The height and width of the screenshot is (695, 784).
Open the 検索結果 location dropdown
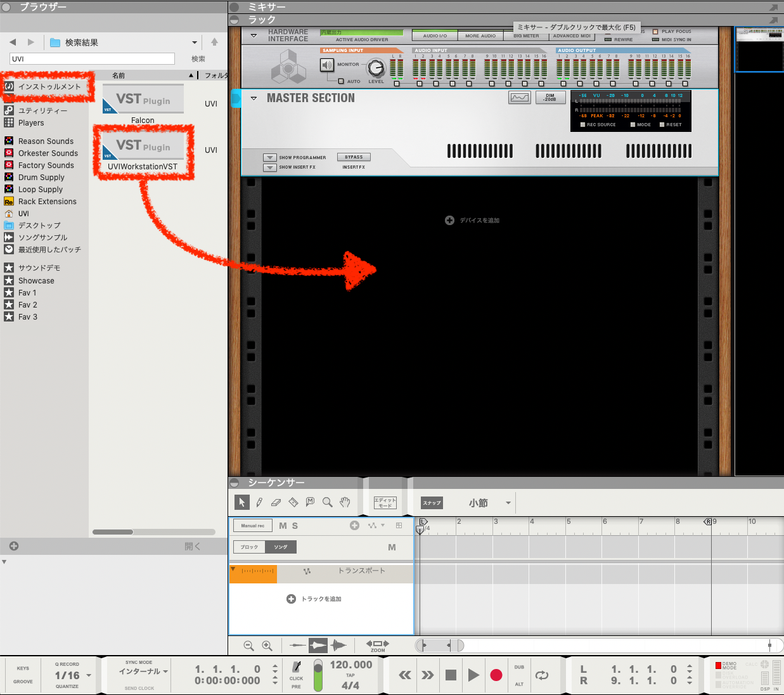[195, 42]
